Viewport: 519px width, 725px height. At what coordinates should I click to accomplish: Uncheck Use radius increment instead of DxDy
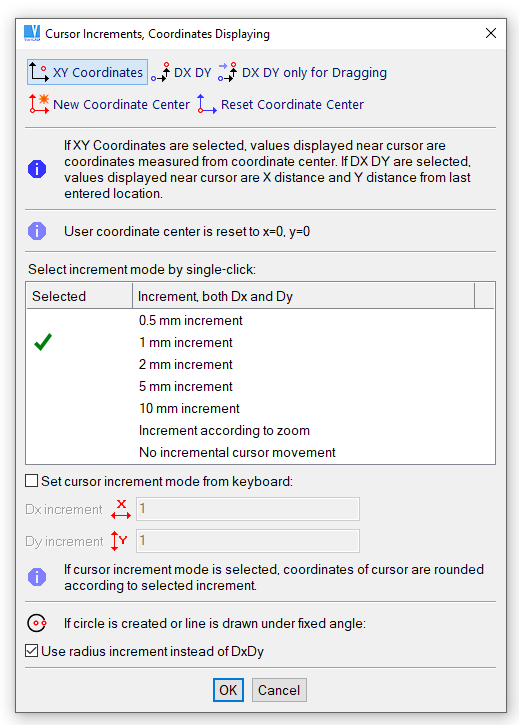pos(31,651)
